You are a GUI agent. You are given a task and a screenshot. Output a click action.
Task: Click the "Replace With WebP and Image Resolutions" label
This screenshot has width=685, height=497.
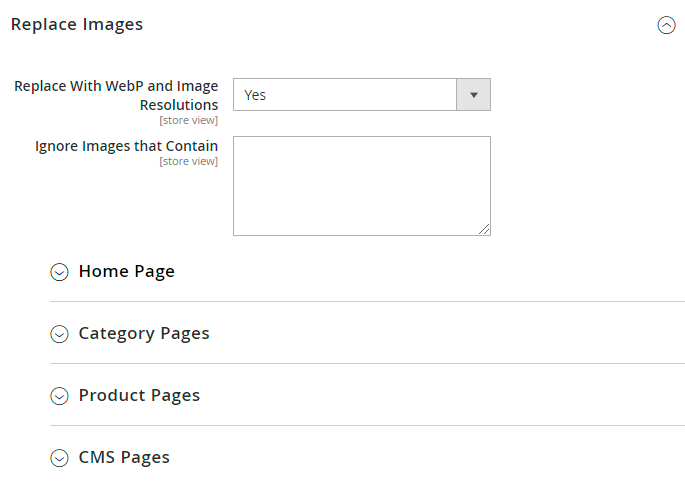click(x=116, y=95)
